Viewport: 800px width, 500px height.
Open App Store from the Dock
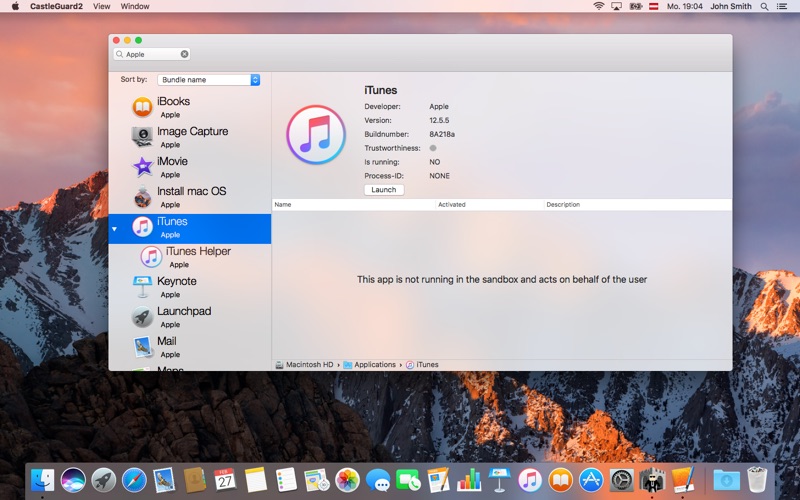pyautogui.click(x=591, y=480)
